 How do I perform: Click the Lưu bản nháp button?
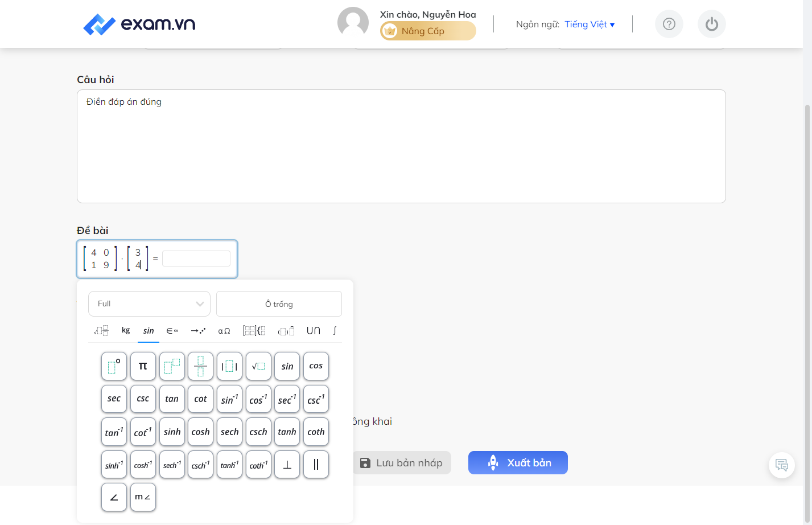402,462
